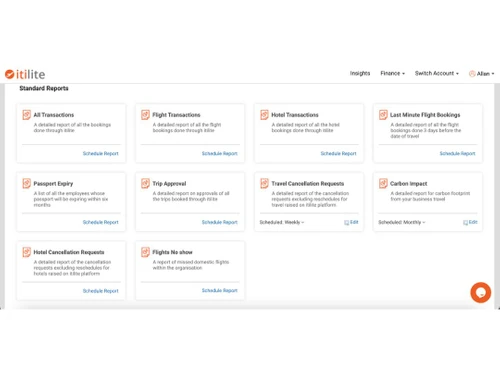This screenshot has height=375, width=500.
Task: Click the Hotel Cancellation Requests title
Action: pyautogui.click(x=69, y=252)
